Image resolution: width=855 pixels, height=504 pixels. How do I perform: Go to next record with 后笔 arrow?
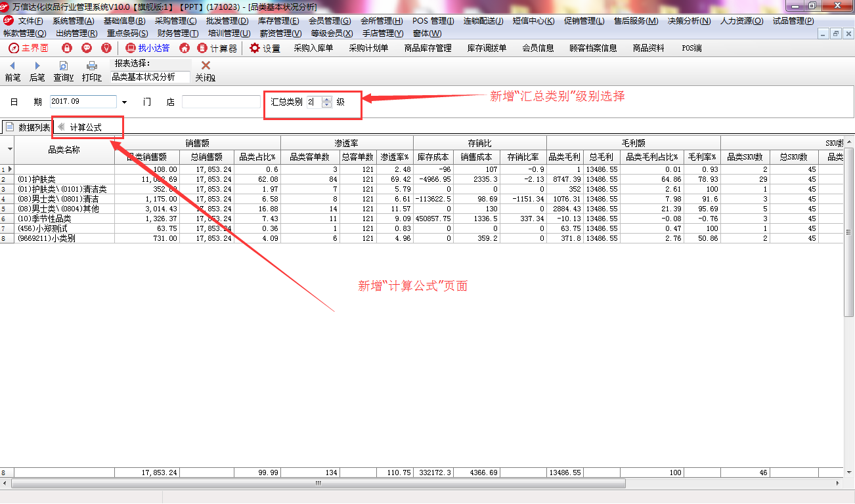coord(37,66)
